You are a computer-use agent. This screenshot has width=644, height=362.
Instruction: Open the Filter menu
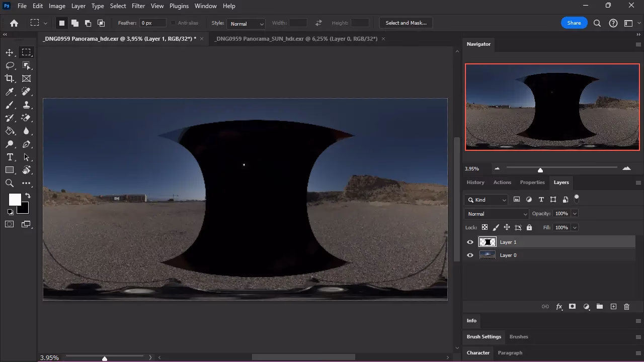tap(138, 6)
